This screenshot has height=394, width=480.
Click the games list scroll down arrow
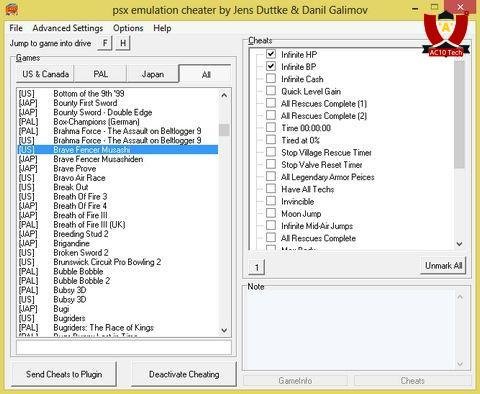[x=224, y=330]
